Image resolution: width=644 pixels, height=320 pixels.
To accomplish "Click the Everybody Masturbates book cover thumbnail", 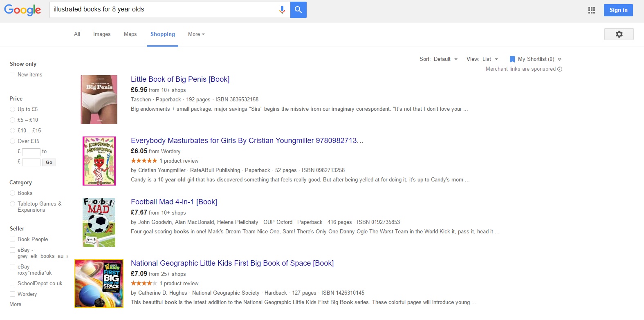I will (x=99, y=161).
